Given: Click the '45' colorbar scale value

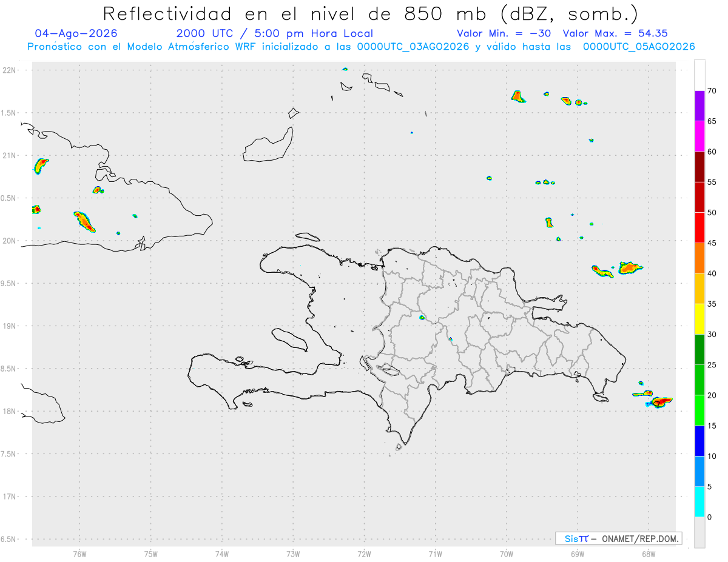Looking at the screenshot, I should 712,243.
